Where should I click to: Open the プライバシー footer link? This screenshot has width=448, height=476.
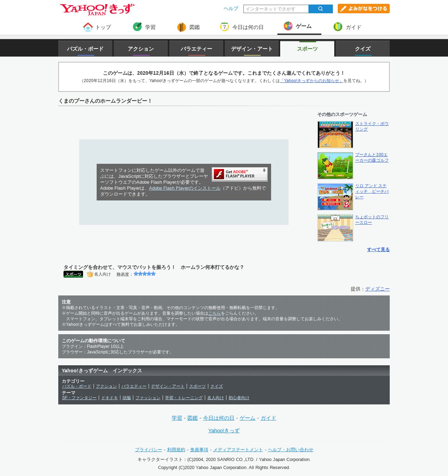click(149, 449)
